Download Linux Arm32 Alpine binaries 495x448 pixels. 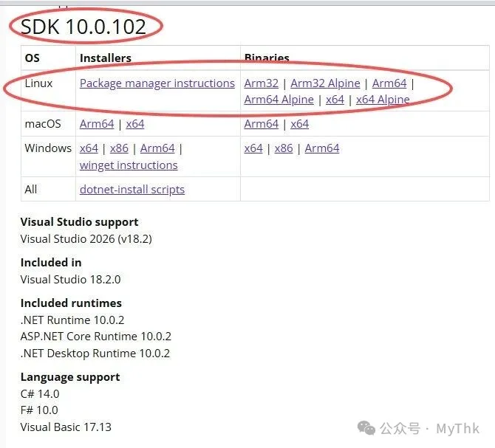click(325, 83)
